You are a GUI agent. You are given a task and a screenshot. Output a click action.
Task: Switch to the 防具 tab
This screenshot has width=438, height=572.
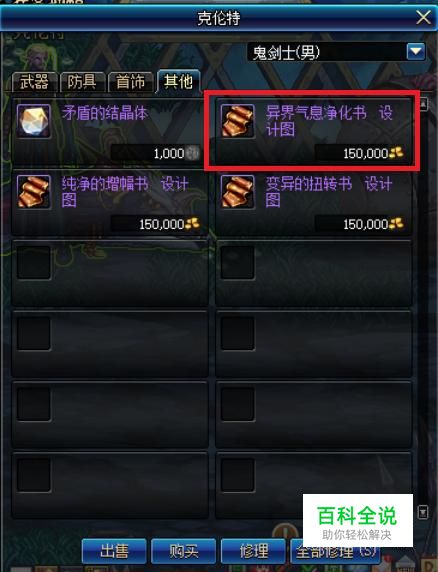[82, 82]
